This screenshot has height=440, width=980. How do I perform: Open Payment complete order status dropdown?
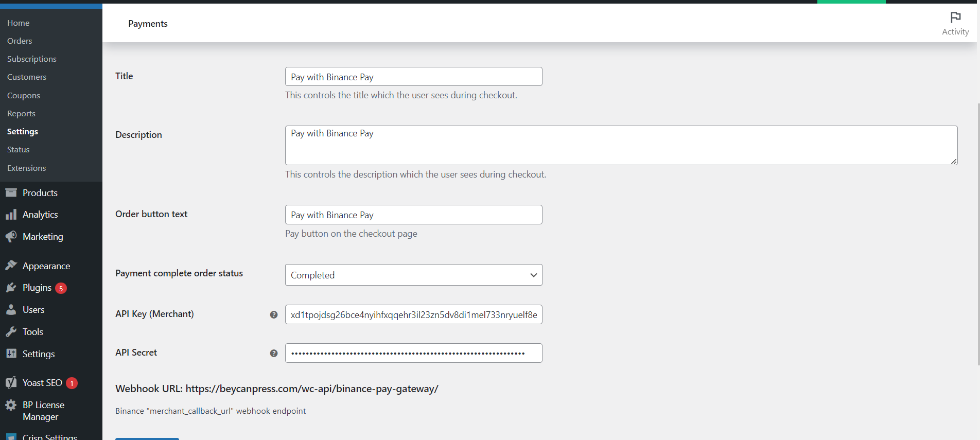coord(413,275)
